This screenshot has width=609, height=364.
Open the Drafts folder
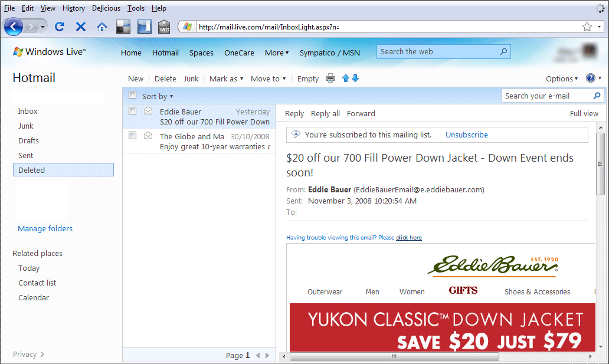point(28,141)
